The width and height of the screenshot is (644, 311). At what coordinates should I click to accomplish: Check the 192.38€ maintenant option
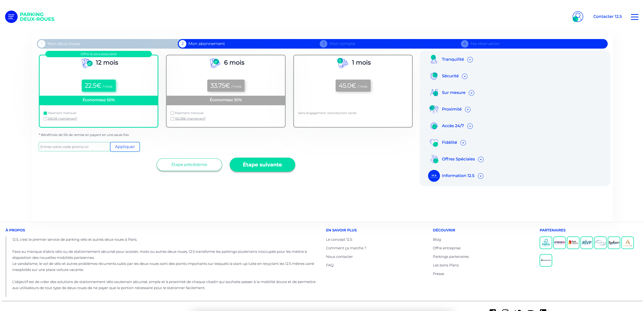click(172, 119)
